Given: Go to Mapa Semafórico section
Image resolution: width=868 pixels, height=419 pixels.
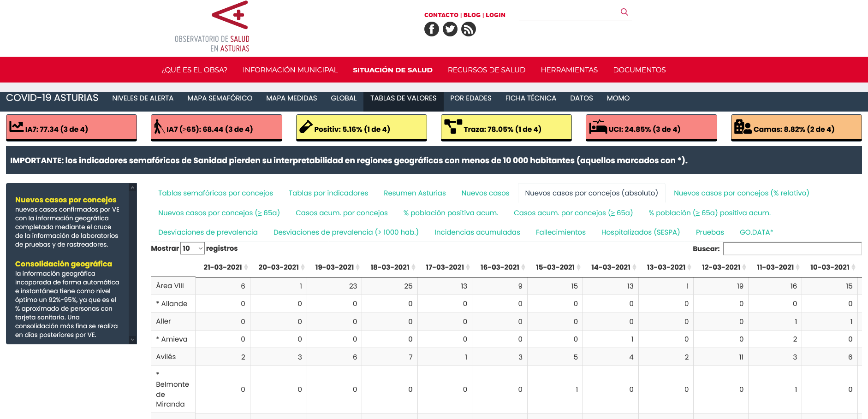Looking at the screenshot, I should [220, 98].
